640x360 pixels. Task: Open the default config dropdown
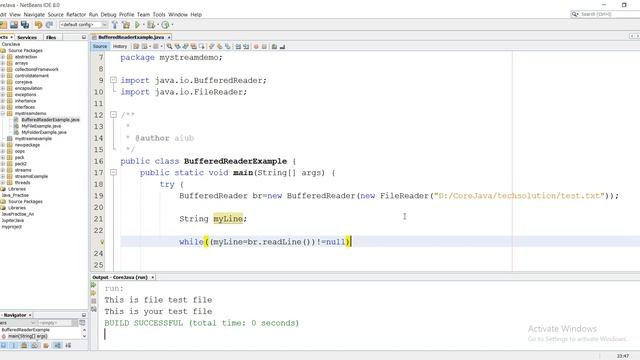(x=83, y=25)
